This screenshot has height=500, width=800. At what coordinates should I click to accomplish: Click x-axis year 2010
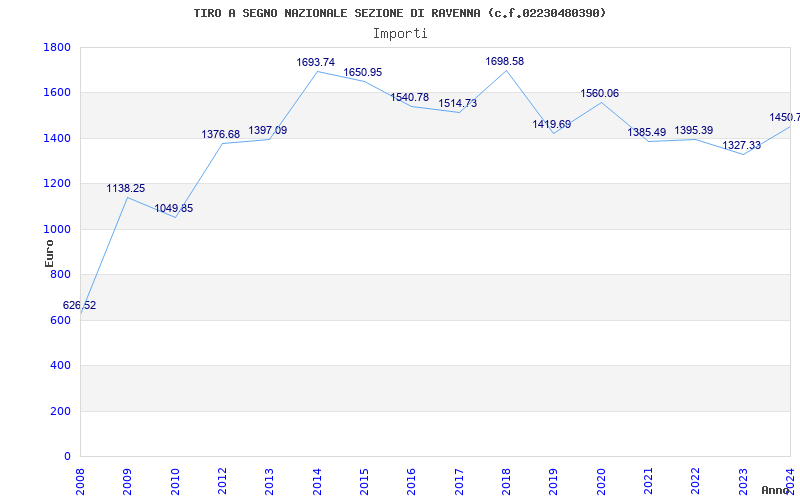coord(174,482)
